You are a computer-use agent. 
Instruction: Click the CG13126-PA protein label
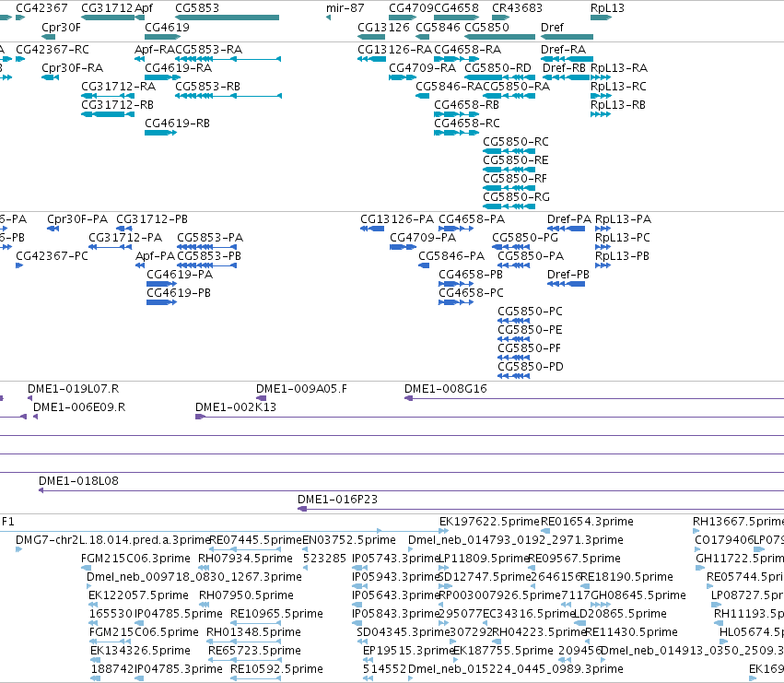pyautogui.click(x=397, y=219)
